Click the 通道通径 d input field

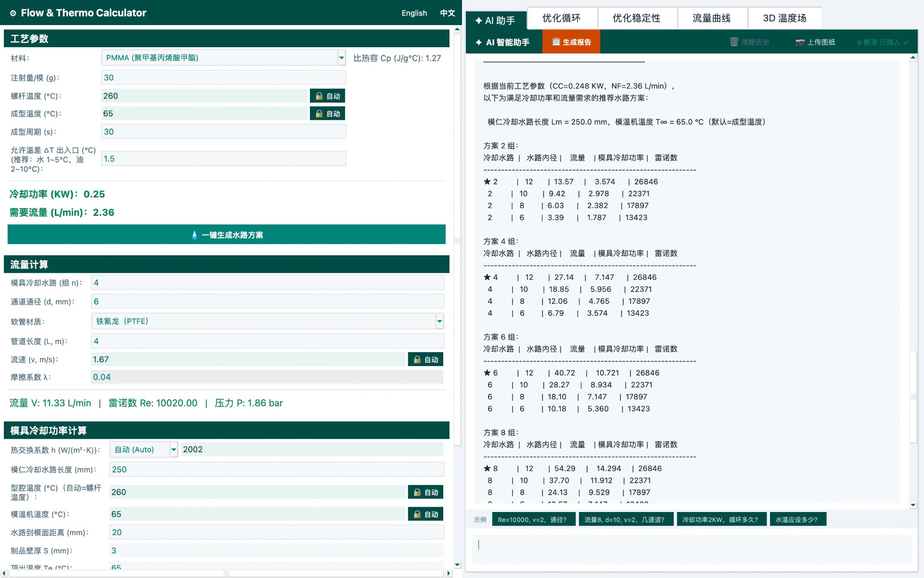tap(268, 302)
